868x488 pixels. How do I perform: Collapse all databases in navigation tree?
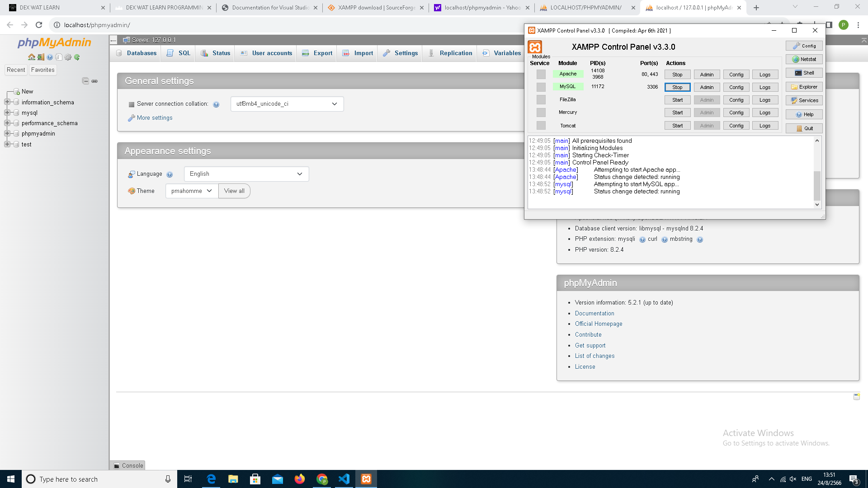point(85,81)
